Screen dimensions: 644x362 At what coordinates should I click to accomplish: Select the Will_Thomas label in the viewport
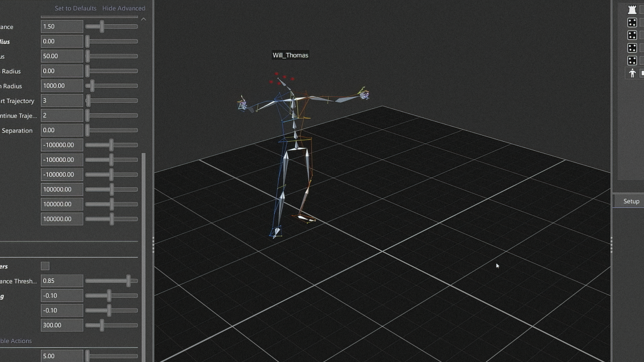coord(290,55)
